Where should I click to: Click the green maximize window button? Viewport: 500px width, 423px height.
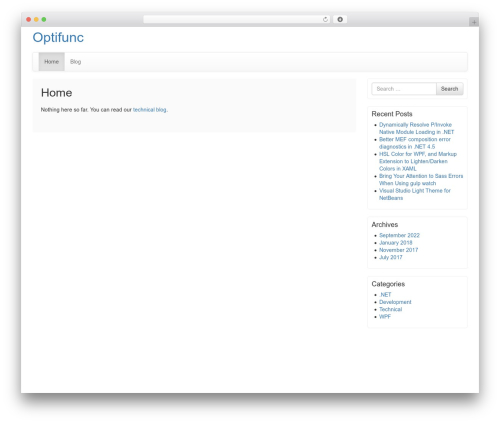click(44, 19)
